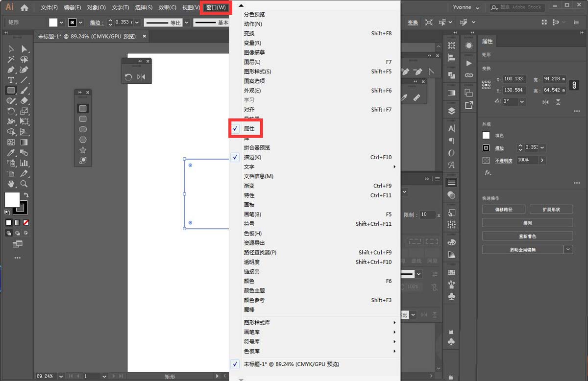Viewport: 588px width, 381px height.
Task: Choose the Rotate tool
Action: pyautogui.click(x=11, y=109)
